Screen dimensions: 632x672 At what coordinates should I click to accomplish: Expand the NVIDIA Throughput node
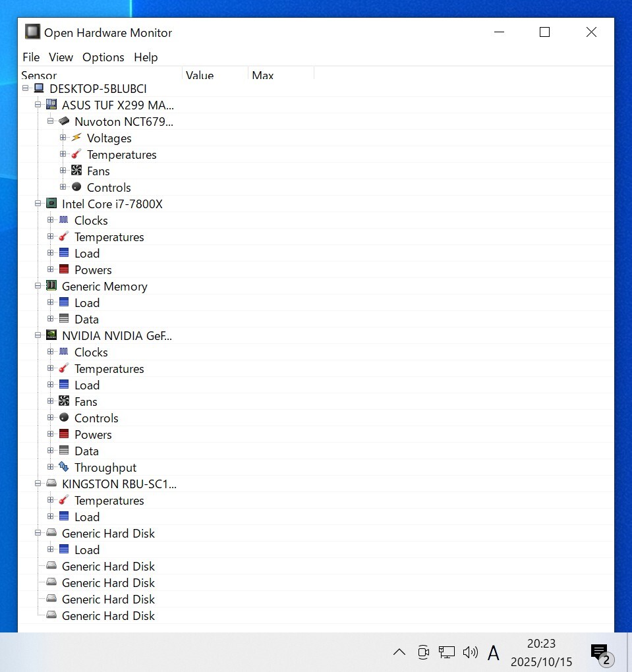click(50, 466)
